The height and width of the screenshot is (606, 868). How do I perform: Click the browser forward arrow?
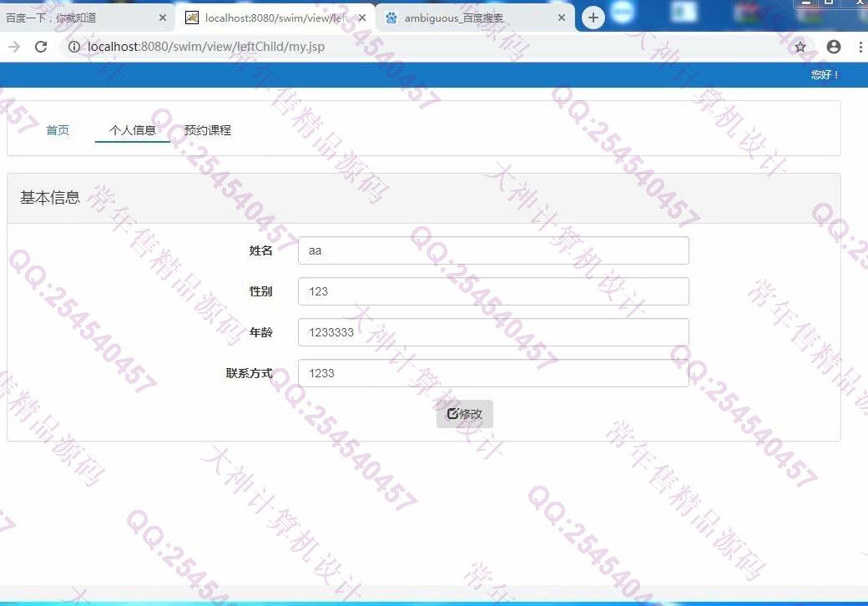[14, 47]
